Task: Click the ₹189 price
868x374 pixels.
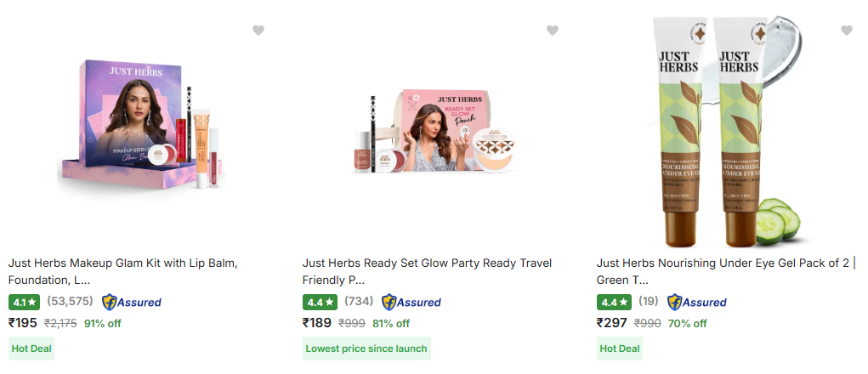Action: 317,323
